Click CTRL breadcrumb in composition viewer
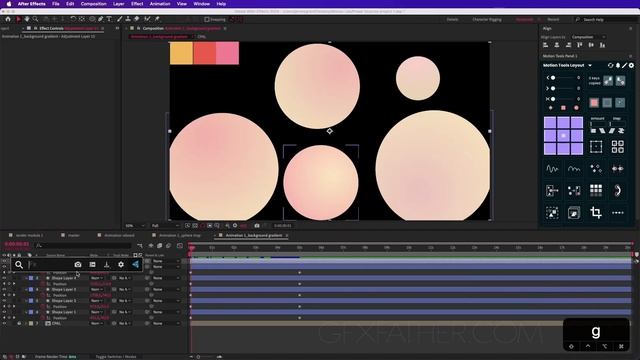 (x=202, y=37)
